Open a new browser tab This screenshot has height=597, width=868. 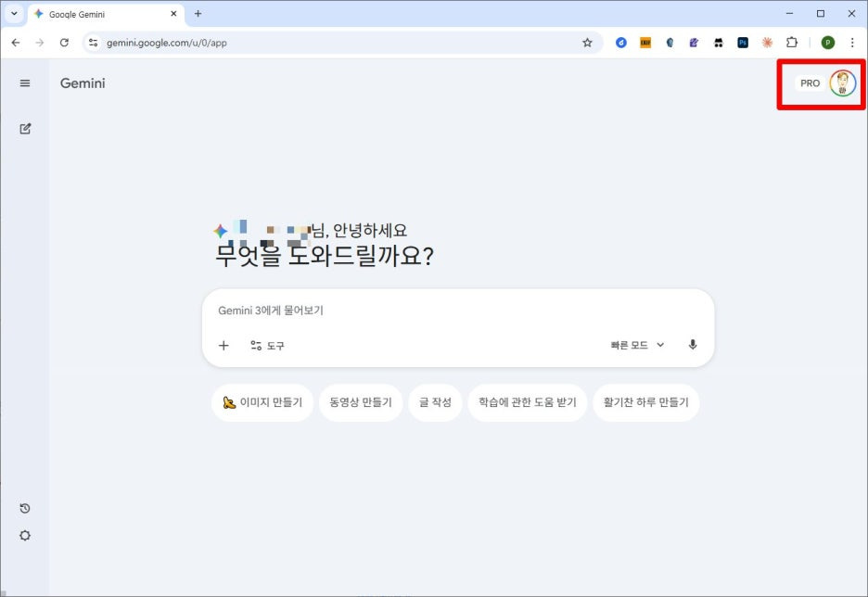pos(198,14)
